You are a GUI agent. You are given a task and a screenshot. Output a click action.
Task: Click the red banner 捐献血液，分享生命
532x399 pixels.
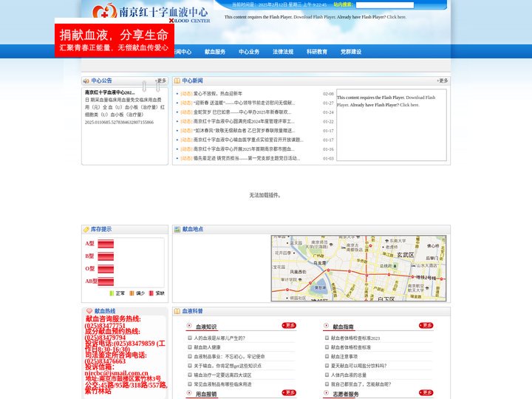point(115,40)
